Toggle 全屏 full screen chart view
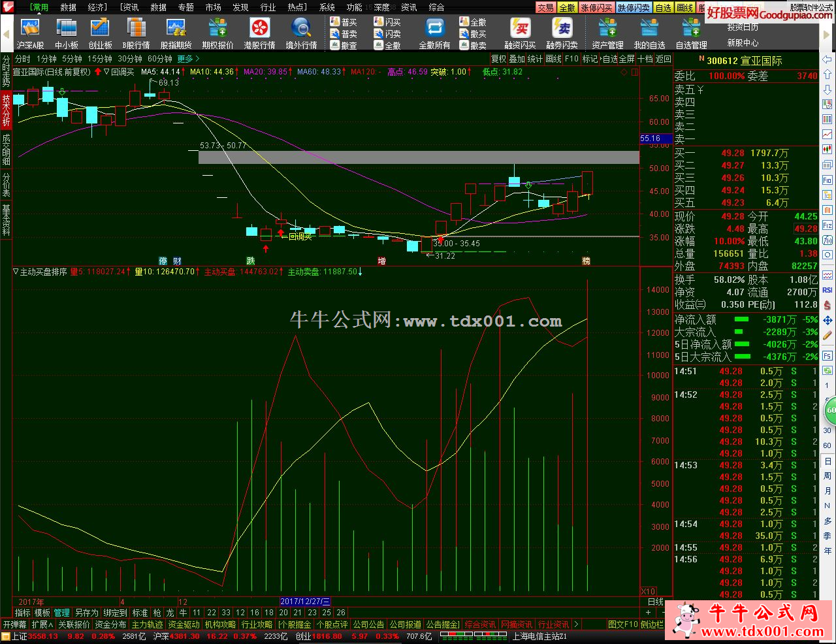 click(x=627, y=59)
